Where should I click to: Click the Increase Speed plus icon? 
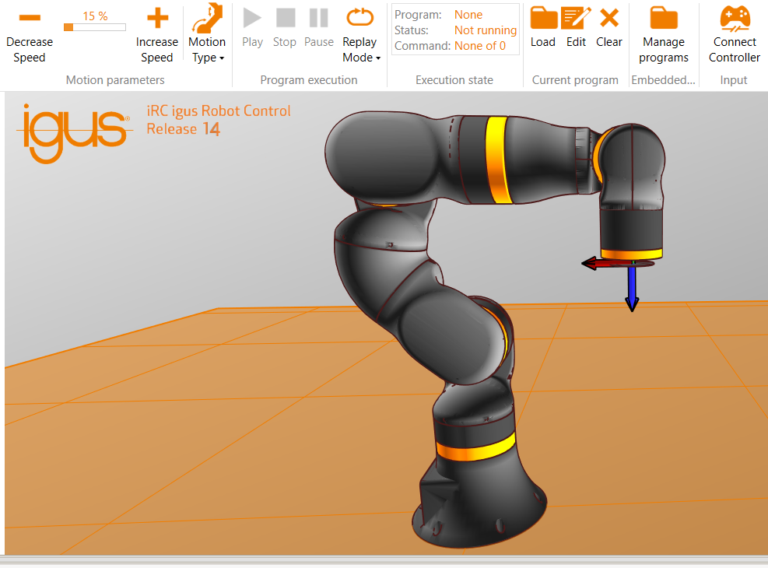click(156, 19)
